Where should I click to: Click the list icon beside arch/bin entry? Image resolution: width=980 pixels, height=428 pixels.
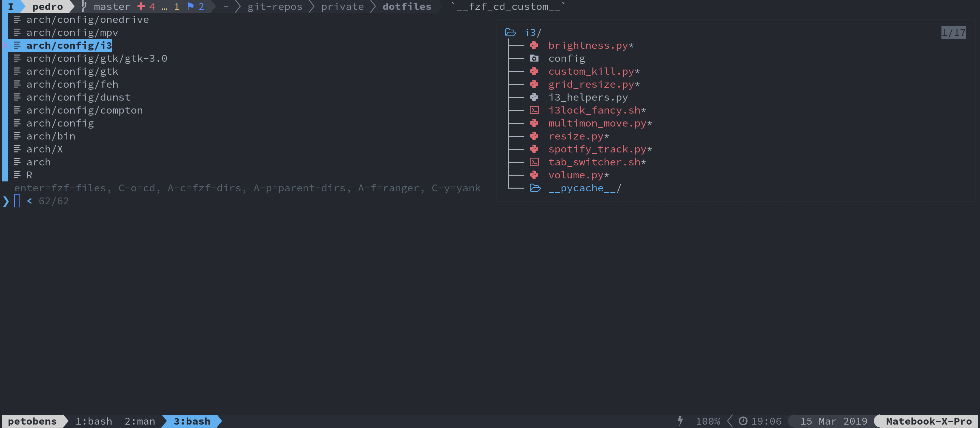coord(17,136)
